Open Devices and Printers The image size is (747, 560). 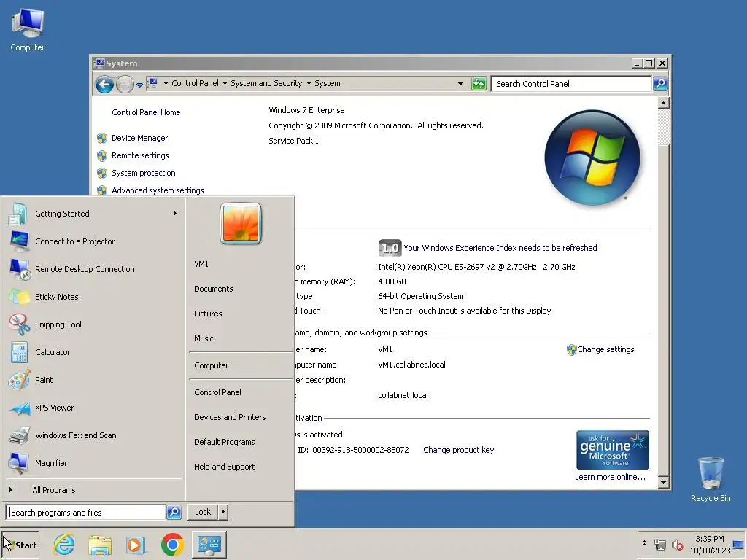[x=241, y=417]
